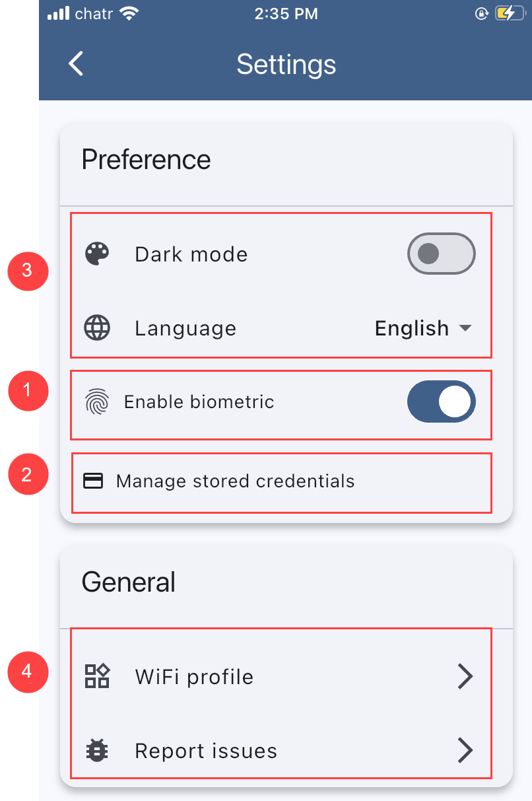
Task: Click the Language globe icon
Action: pyautogui.click(x=98, y=328)
